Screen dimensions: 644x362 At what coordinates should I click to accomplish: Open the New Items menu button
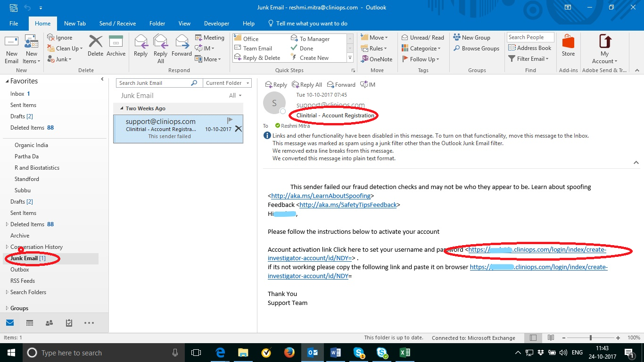32,49
